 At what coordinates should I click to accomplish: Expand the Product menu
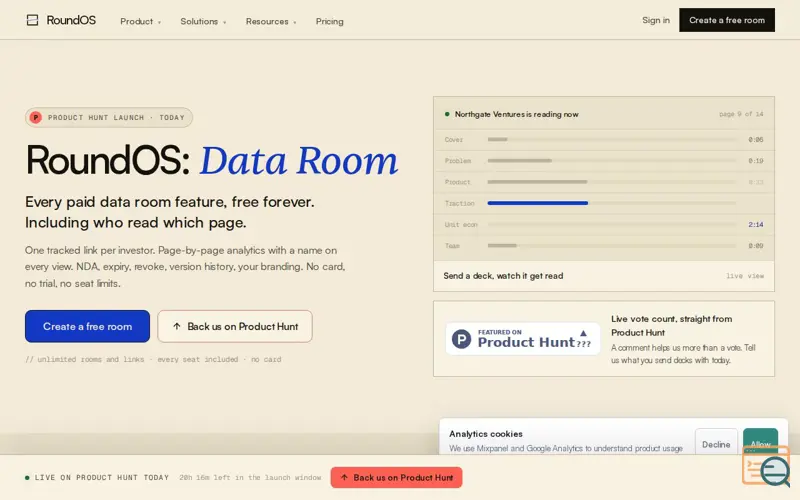[x=140, y=21]
